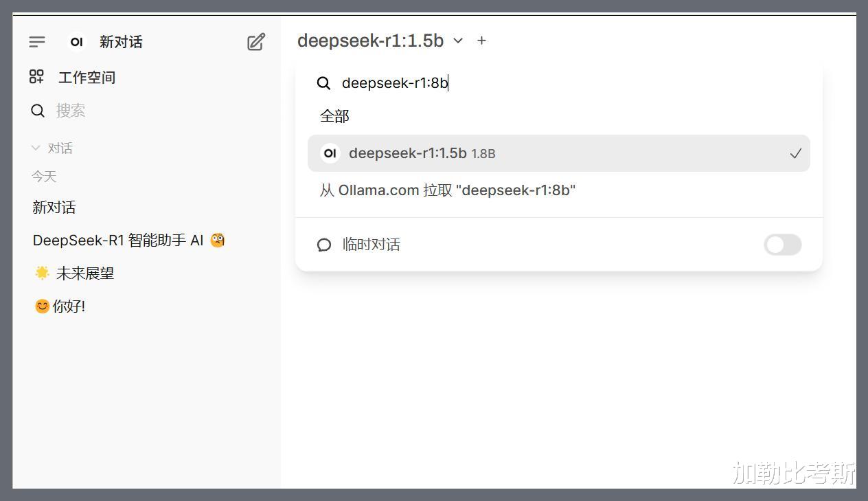The height and width of the screenshot is (501, 868).
Task: Open the 工作空间 workspace icon
Action: pyautogui.click(x=37, y=77)
